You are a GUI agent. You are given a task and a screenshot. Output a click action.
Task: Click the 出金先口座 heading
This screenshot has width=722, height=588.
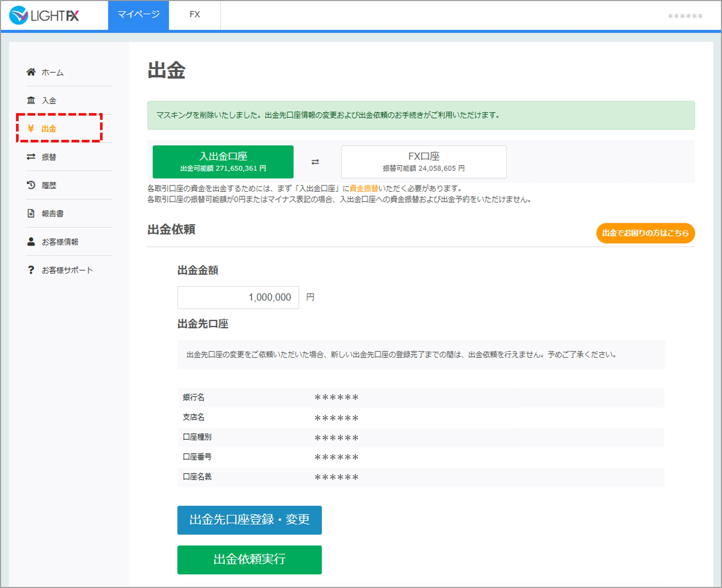(203, 324)
